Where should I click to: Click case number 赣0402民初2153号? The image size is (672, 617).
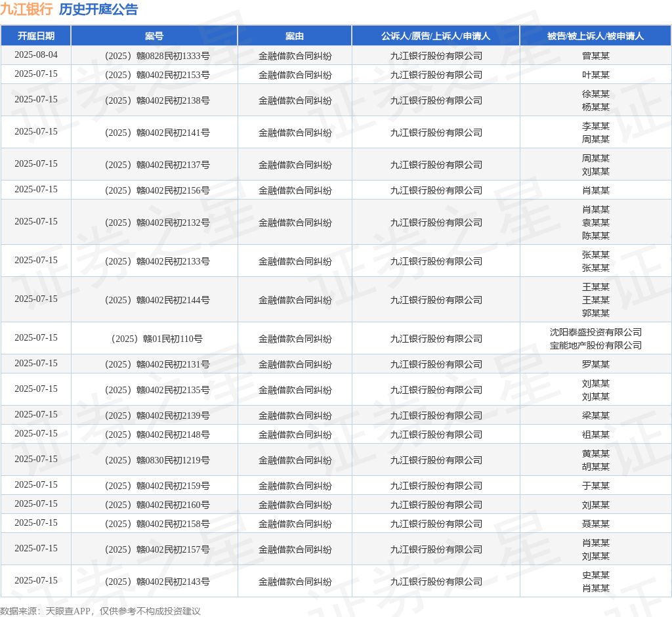[157, 75]
